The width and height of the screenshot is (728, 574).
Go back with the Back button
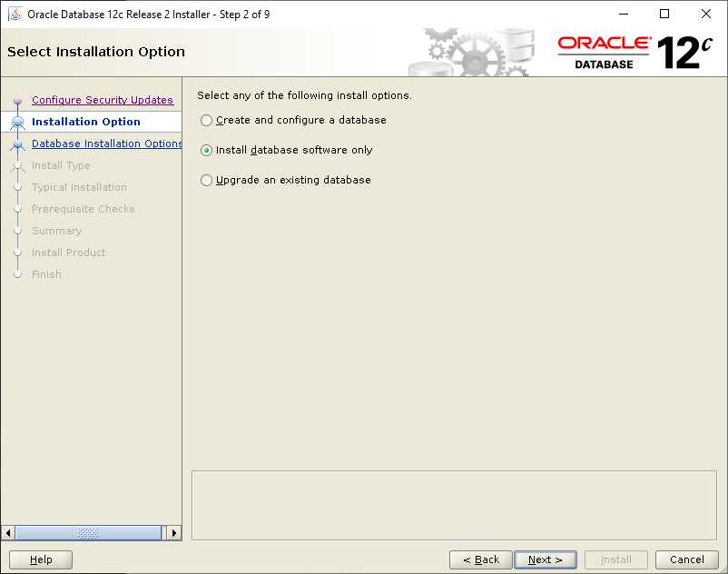tap(481, 559)
